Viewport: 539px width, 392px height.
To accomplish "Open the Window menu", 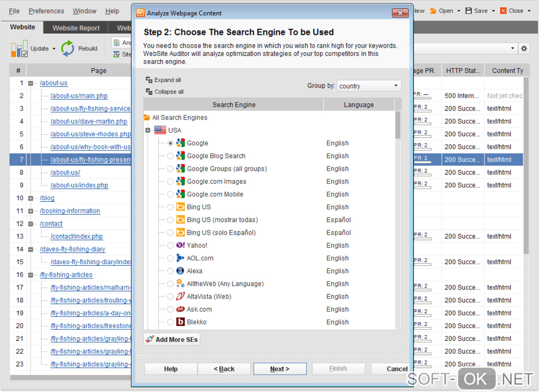I will click(85, 11).
